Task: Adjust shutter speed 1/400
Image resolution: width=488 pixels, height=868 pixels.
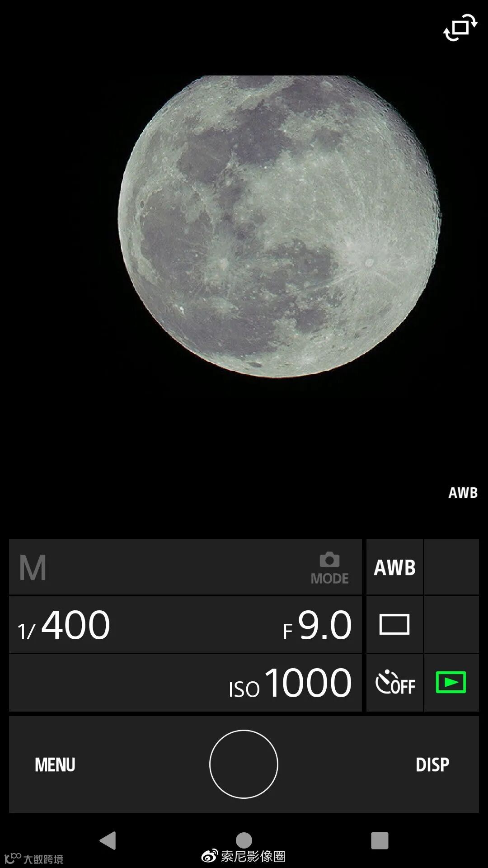Action: [x=64, y=625]
